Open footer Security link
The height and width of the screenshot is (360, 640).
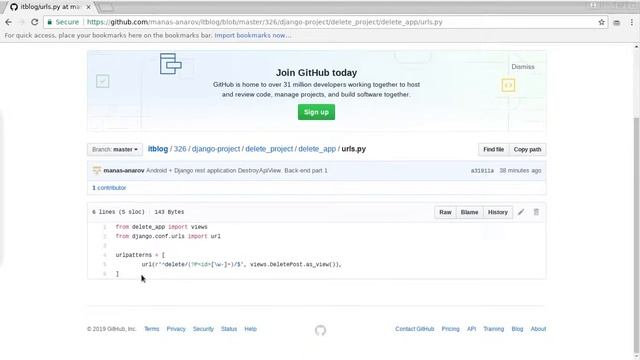203,329
